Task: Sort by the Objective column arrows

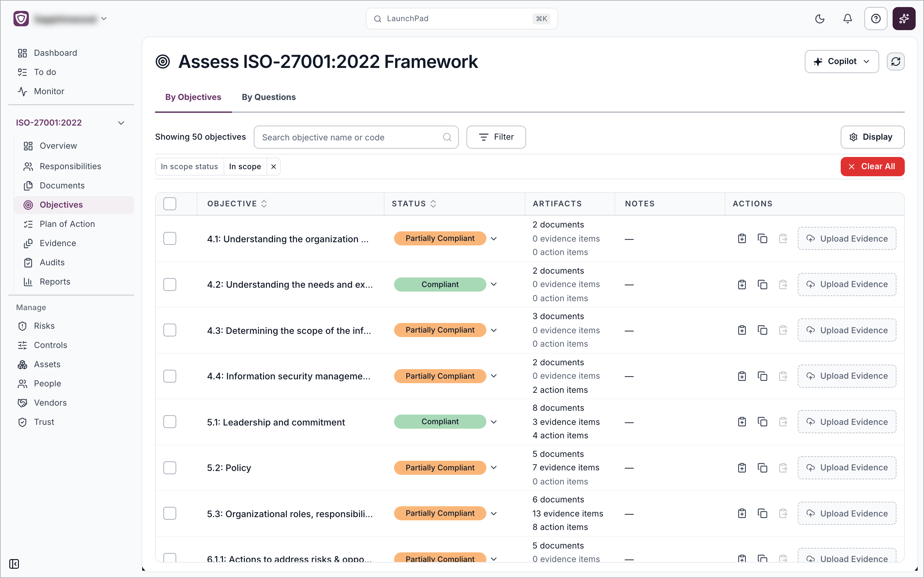Action: point(264,204)
